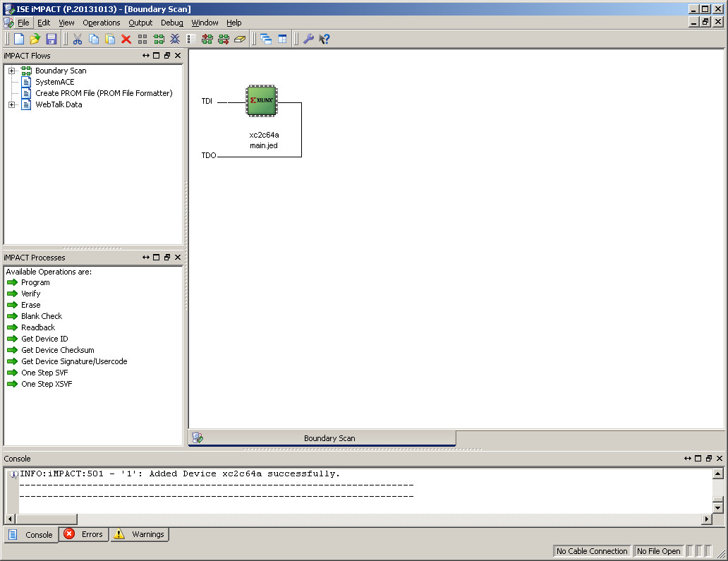Run the Get Device ID operation

(x=44, y=339)
